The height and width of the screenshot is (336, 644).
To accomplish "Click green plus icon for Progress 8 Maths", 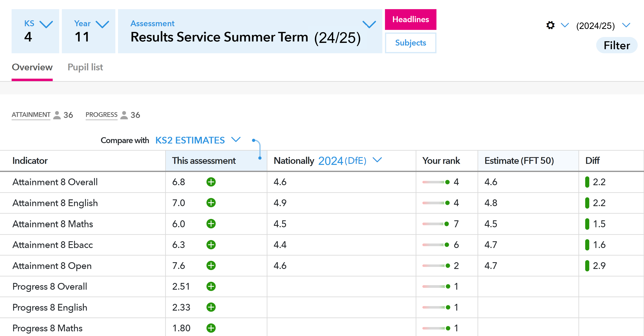I will click(x=211, y=328).
